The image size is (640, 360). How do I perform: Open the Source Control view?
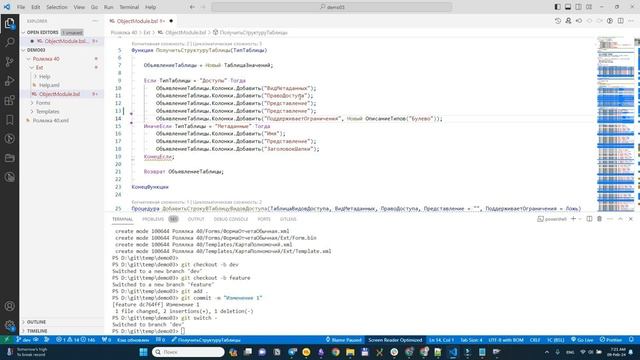pyautogui.click(x=9, y=62)
